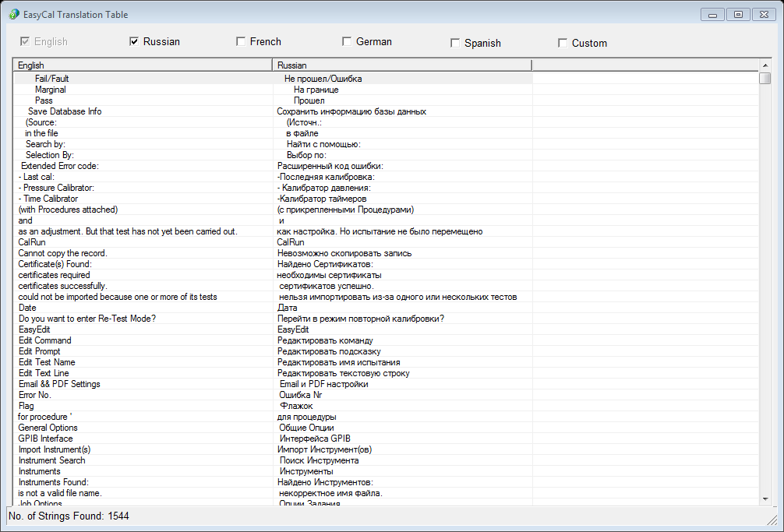784x532 pixels.
Task: Click the Russian translation for Date
Action: click(288, 308)
